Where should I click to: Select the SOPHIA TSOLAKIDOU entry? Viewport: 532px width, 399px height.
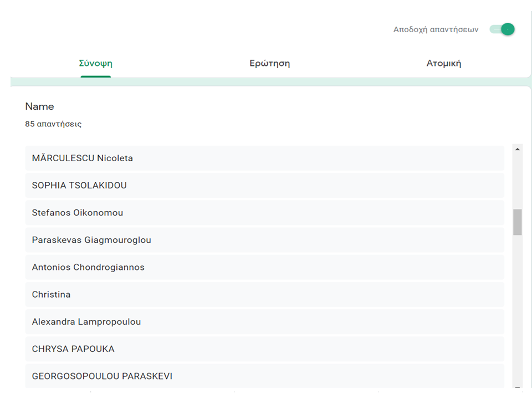[79, 185]
